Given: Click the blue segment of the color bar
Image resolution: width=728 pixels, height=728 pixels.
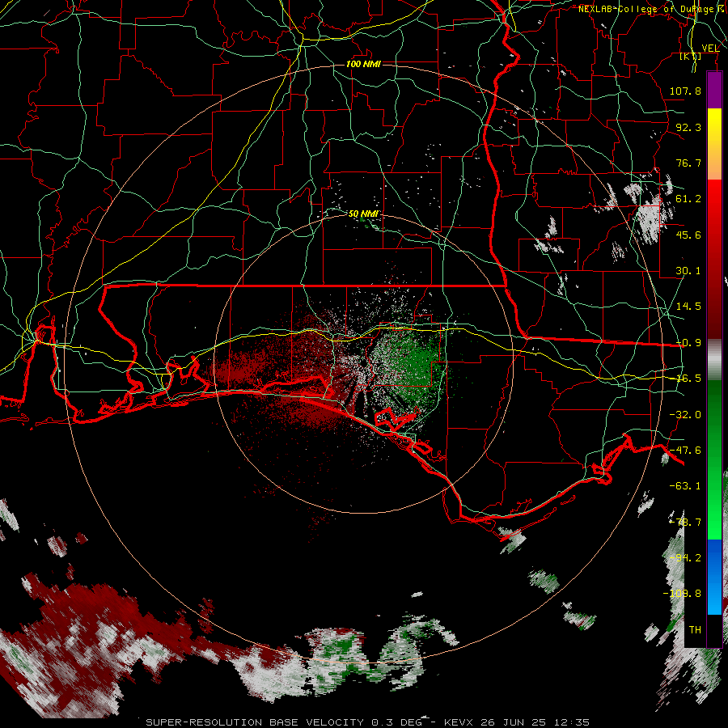Looking at the screenshot, I should click(714, 577).
